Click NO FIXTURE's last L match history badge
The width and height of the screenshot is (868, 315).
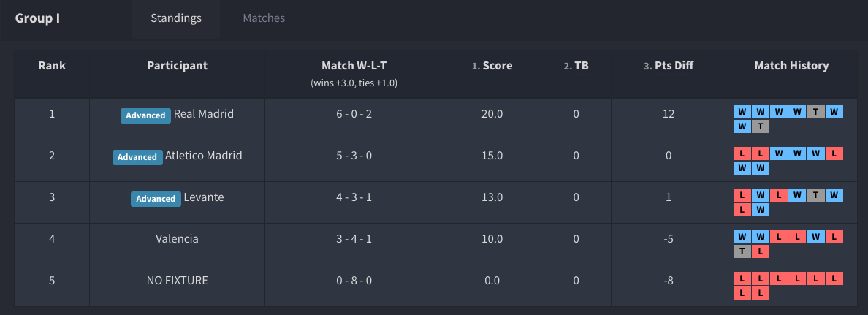(761, 293)
